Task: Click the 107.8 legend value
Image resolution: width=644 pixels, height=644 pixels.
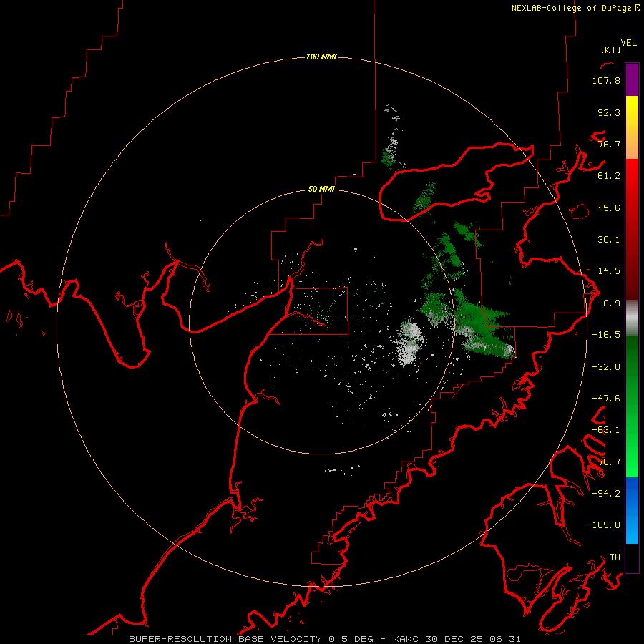Action: [606, 80]
